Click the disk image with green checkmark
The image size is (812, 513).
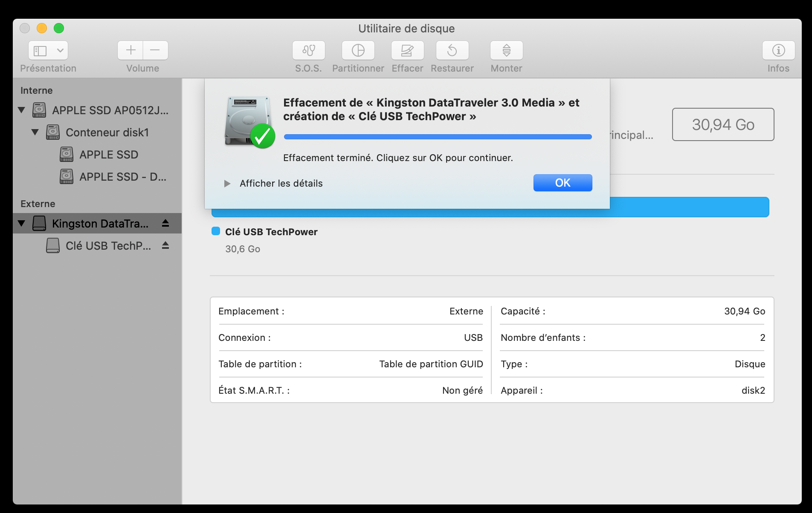click(249, 122)
